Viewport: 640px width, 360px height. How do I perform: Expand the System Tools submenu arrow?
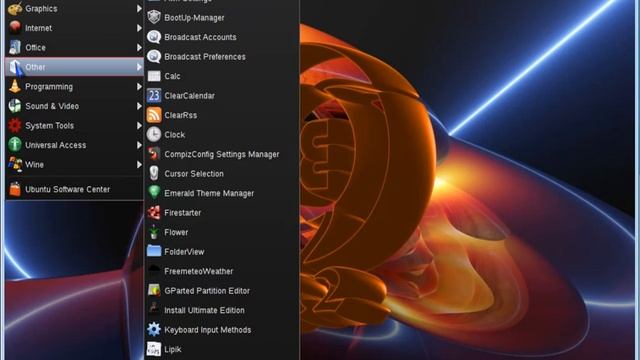pos(139,126)
